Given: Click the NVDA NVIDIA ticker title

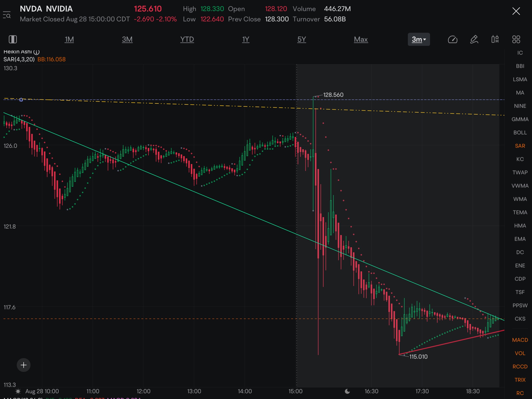Looking at the screenshot, I should pos(46,9).
